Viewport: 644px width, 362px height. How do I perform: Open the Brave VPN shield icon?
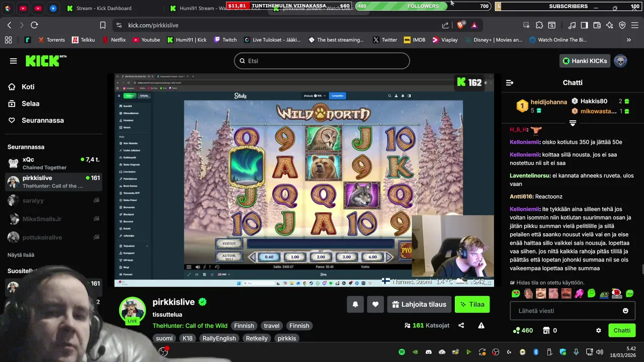tap(622, 25)
